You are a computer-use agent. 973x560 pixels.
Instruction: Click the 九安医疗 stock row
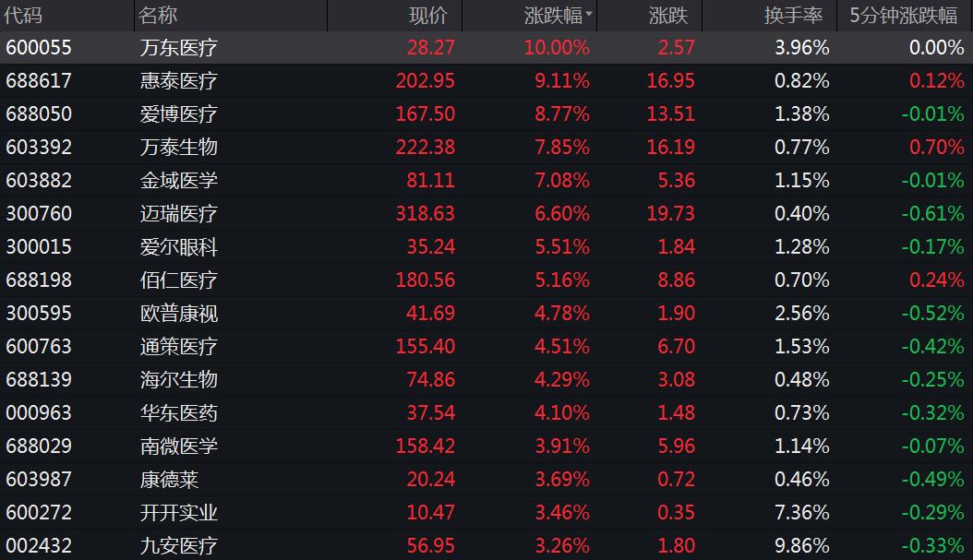coord(486,545)
